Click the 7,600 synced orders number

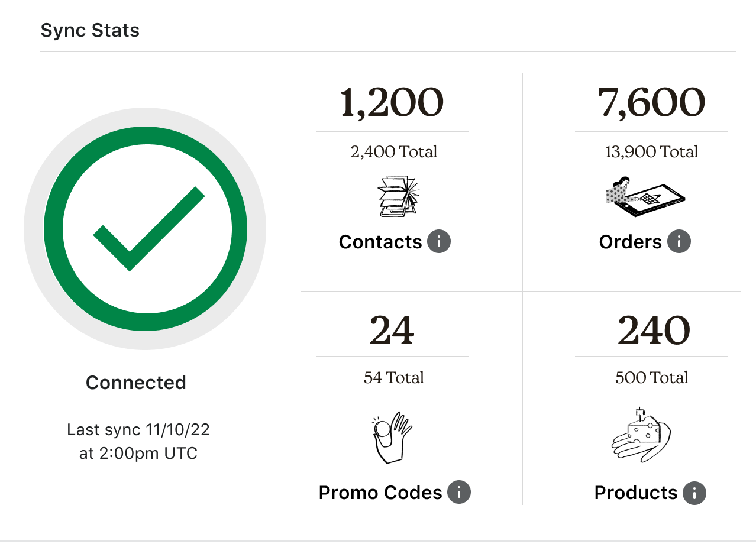pos(651,102)
